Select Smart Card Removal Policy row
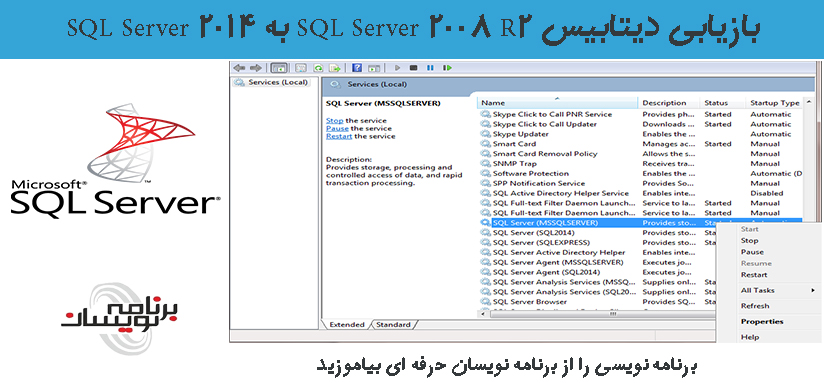This screenshot has width=824, height=383. (545, 154)
